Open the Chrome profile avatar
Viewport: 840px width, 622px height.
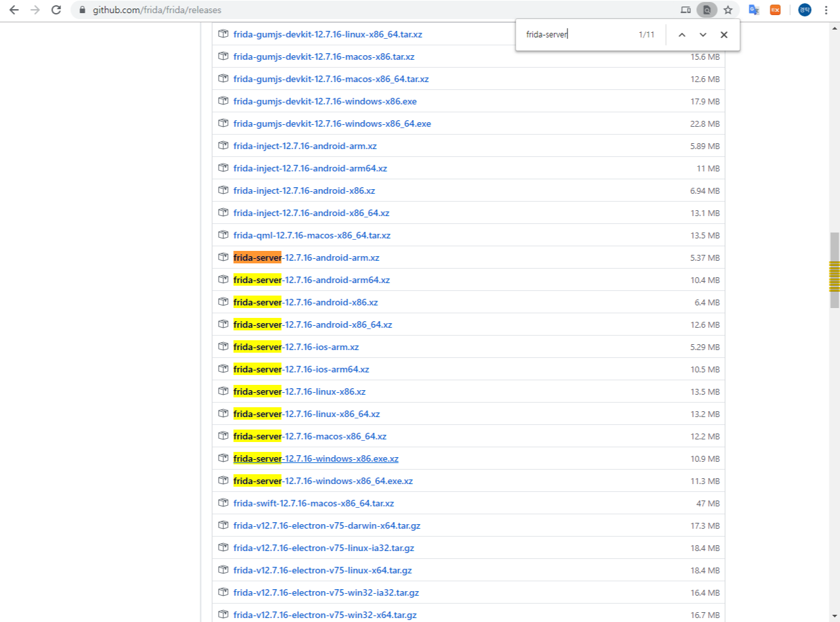click(805, 10)
